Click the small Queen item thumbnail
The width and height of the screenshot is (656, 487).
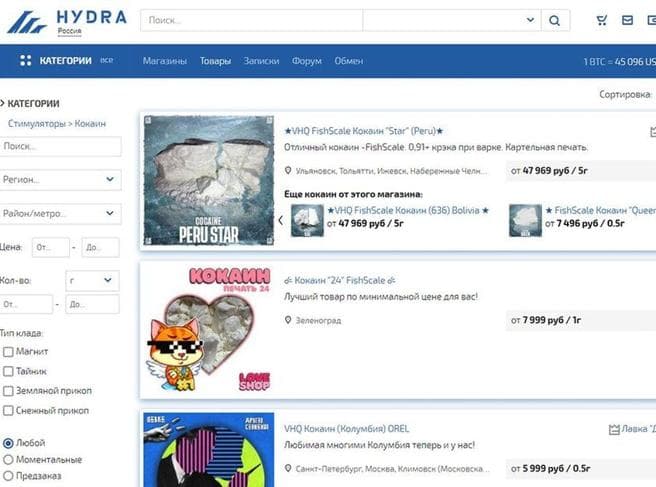[525, 220]
